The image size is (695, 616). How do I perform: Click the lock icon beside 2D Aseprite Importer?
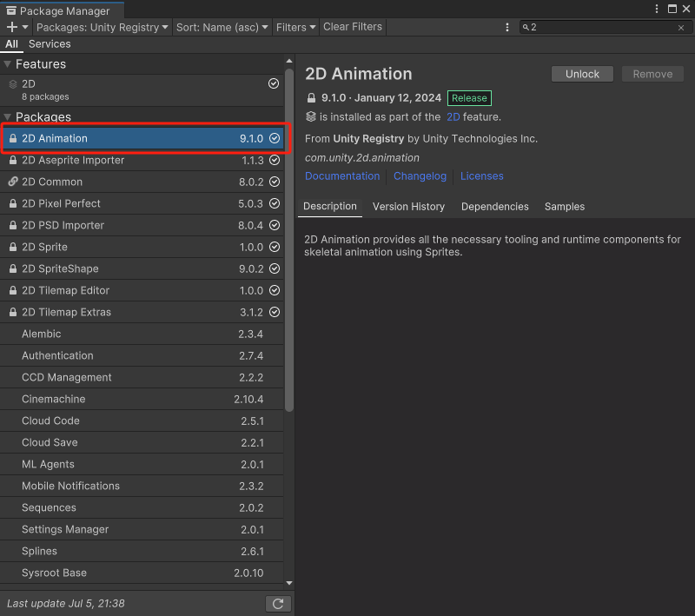[13, 160]
